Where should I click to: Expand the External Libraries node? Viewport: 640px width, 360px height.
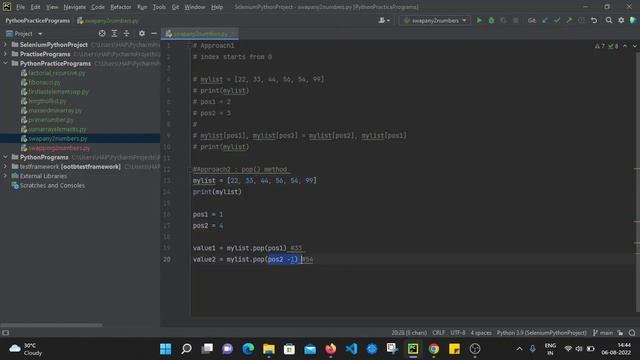pyautogui.click(x=5, y=176)
